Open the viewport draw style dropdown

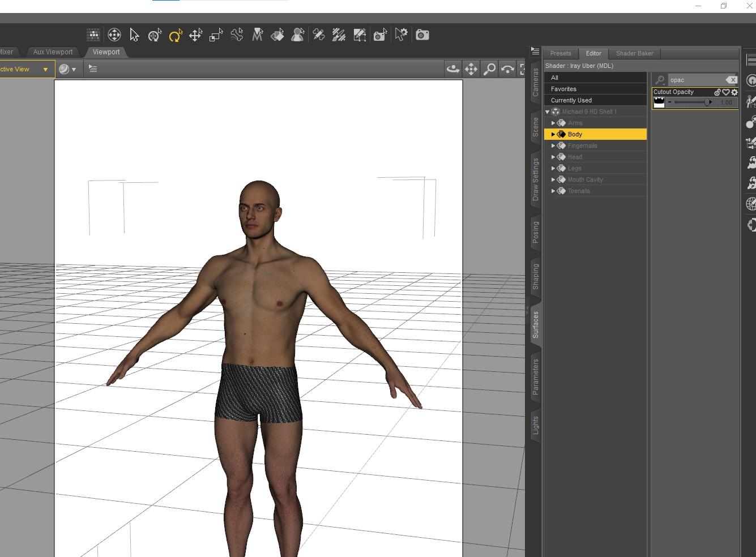click(x=67, y=69)
